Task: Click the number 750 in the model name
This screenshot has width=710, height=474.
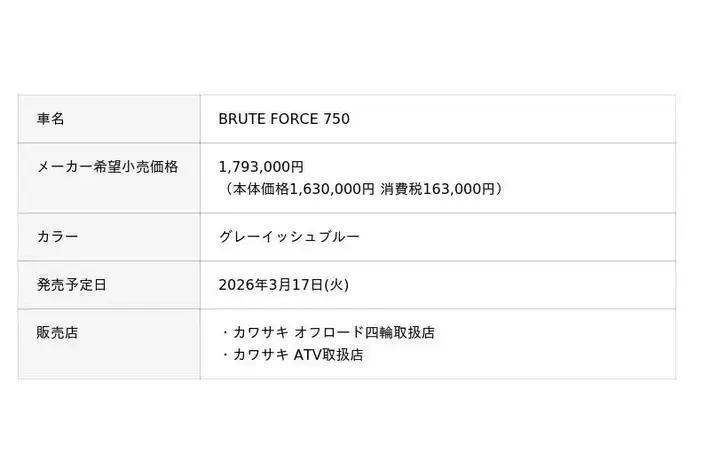Action: [x=336, y=119]
